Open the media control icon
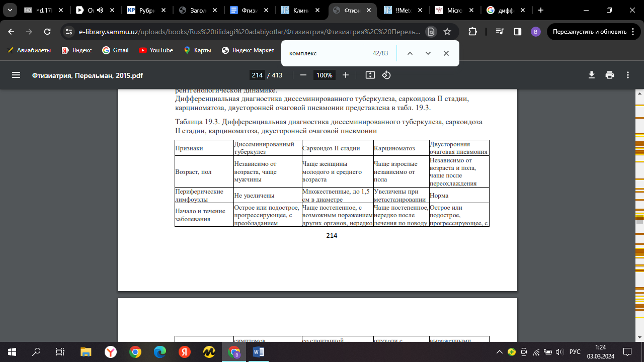Viewport: 644px width, 362px height. 500,32
